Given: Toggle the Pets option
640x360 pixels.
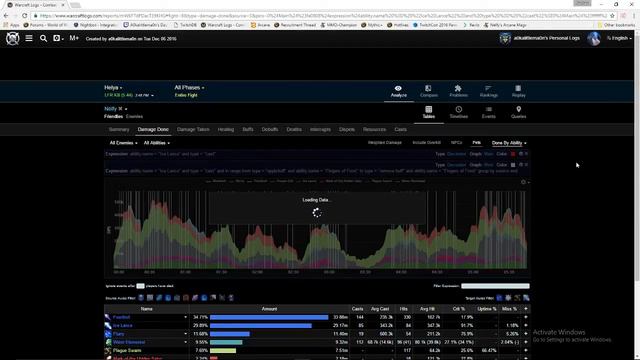Looking at the screenshot, I should click(476, 143).
